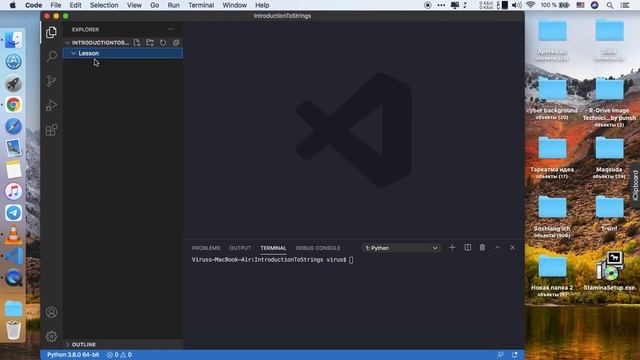Open Accounts menu in activity bar
The width and height of the screenshot is (640, 360).
click(51, 312)
